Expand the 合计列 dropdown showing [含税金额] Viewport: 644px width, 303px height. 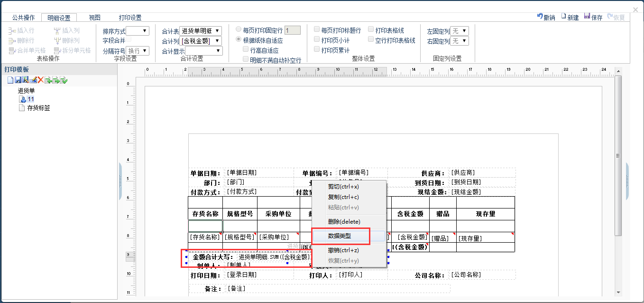click(x=202, y=41)
